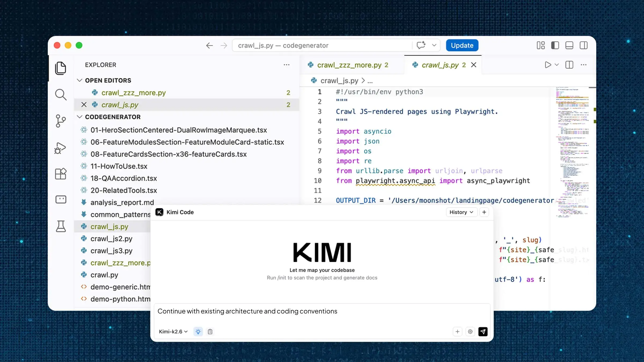Click the macOS green zoom window button
Image resolution: width=644 pixels, height=362 pixels.
pos(79,45)
